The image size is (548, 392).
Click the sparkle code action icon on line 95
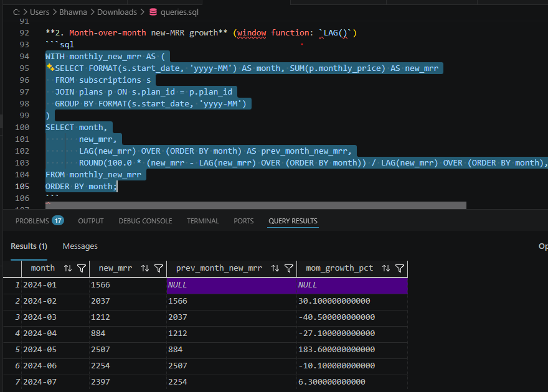click(x=50, y=67)
